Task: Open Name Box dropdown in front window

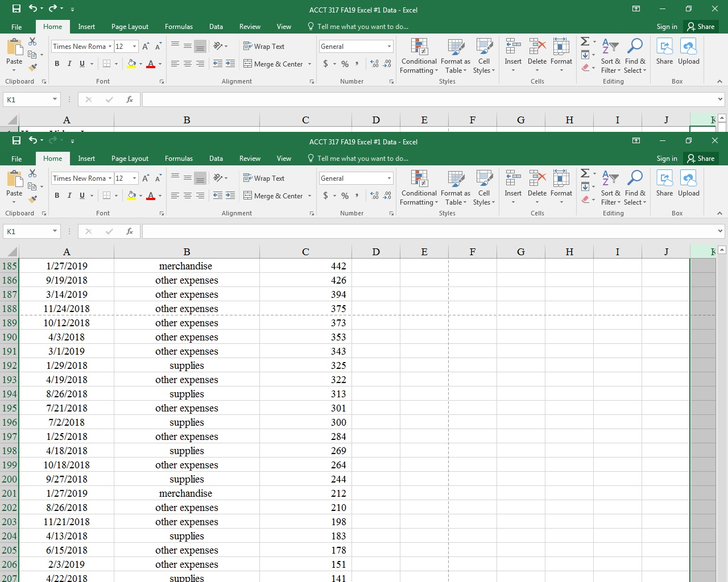Action: pos(55,231)
